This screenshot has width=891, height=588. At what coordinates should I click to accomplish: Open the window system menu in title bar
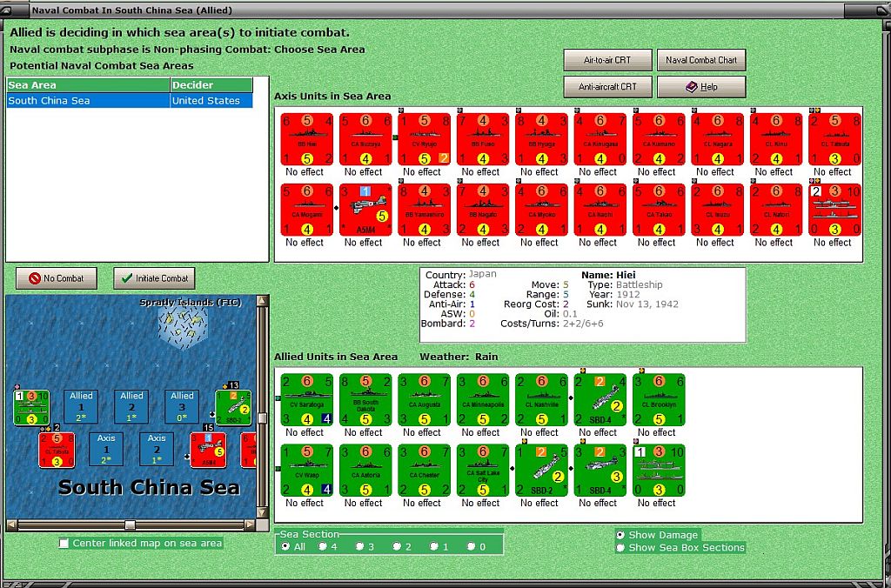[14, 10]
